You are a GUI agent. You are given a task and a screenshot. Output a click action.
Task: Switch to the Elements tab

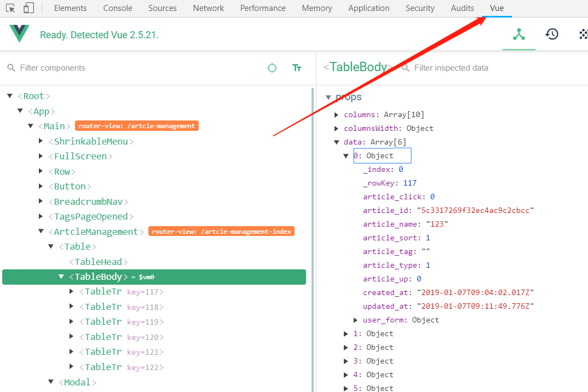[x=70, y=8]
